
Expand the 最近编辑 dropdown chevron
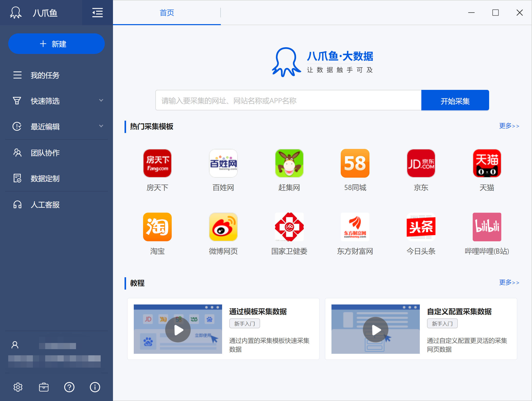click(x=101, y=126)
